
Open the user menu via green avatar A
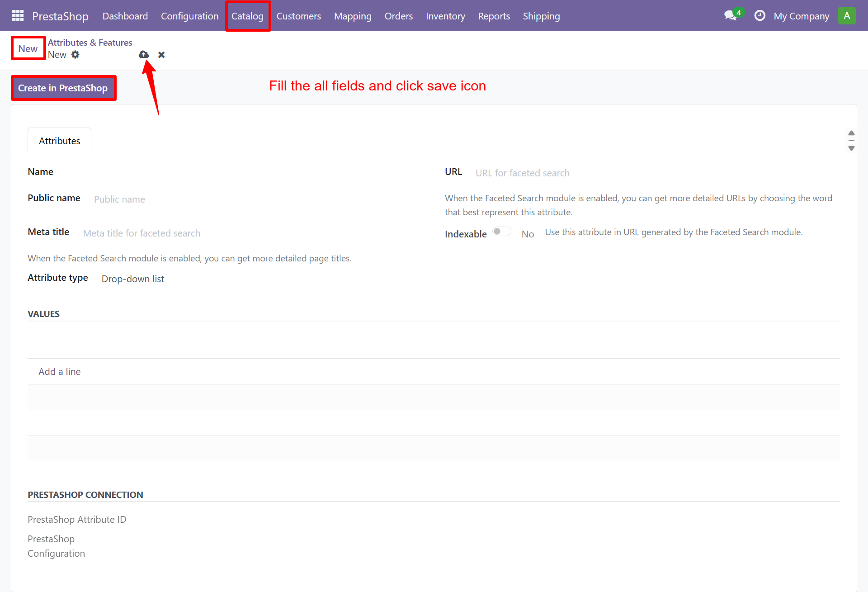pyautogui.click(x=847, y=15)
